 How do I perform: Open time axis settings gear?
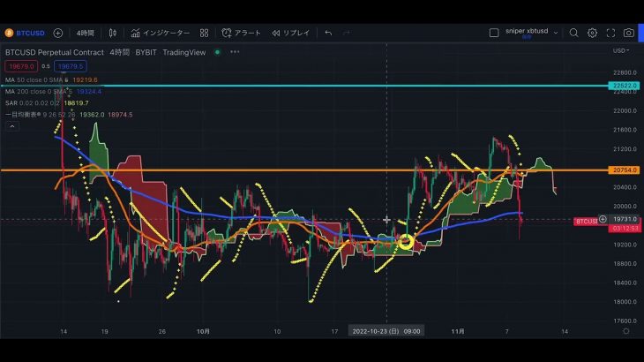[626, 331]
